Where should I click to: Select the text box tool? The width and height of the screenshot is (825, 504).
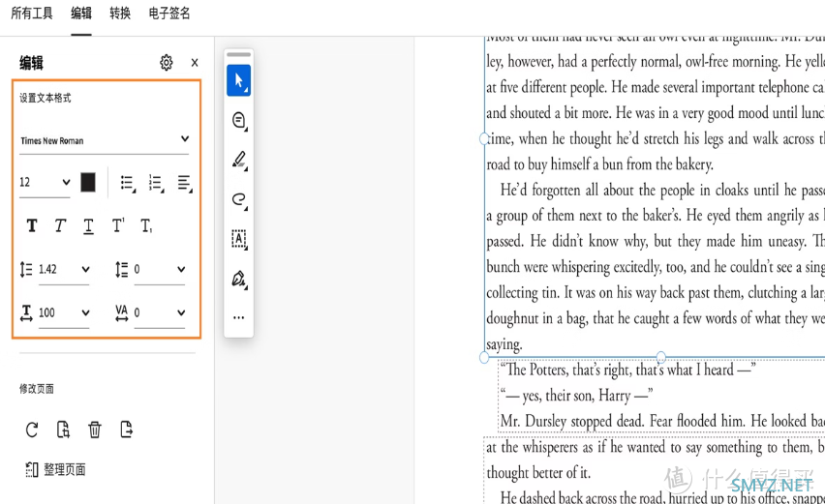tap(239, 239)
